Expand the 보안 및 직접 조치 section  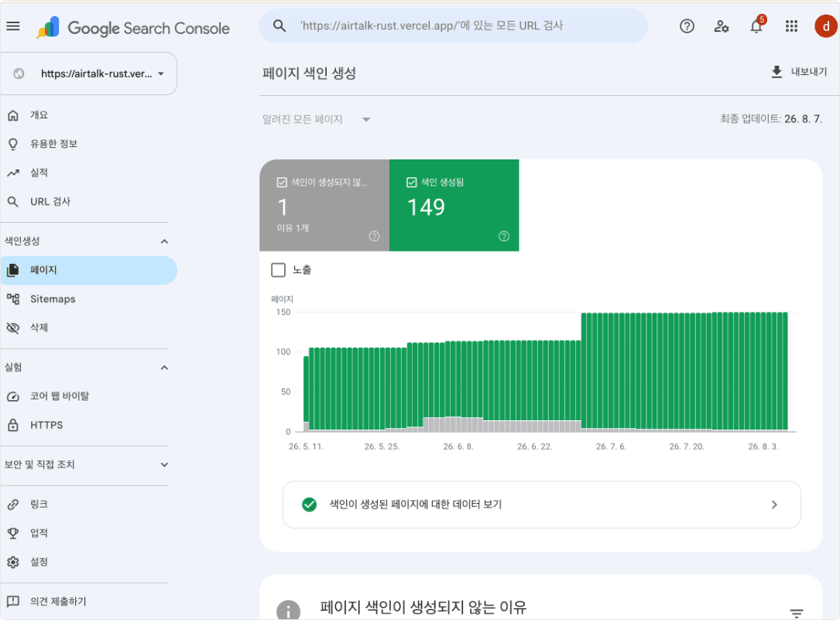pyautogui.click(x=164, y=464)
